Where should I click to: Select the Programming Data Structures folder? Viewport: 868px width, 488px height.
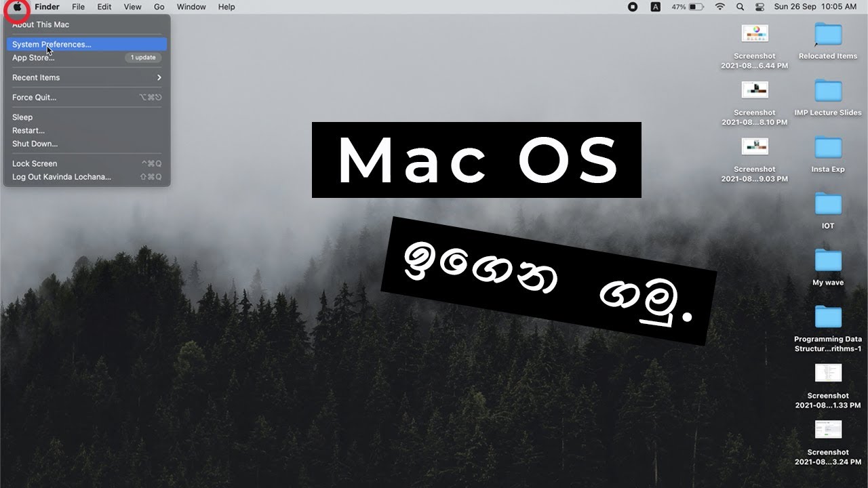coord(828,328)
